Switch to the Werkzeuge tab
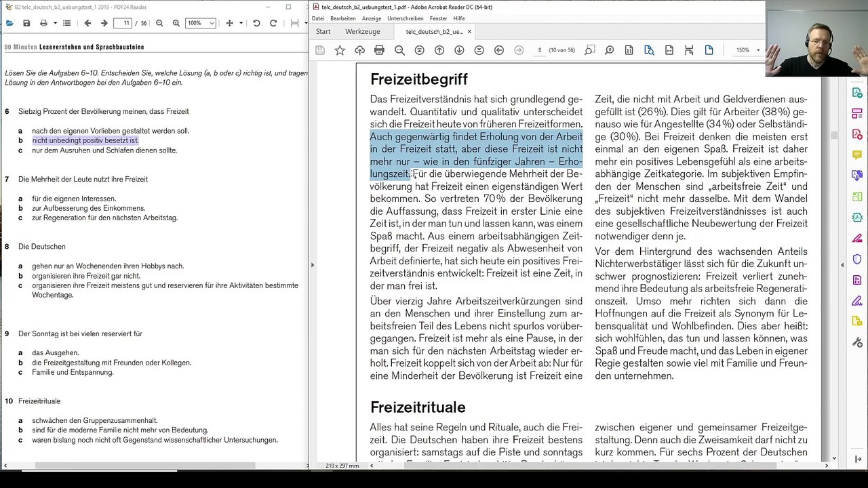The image size is (868, 488). coord(363,32)
